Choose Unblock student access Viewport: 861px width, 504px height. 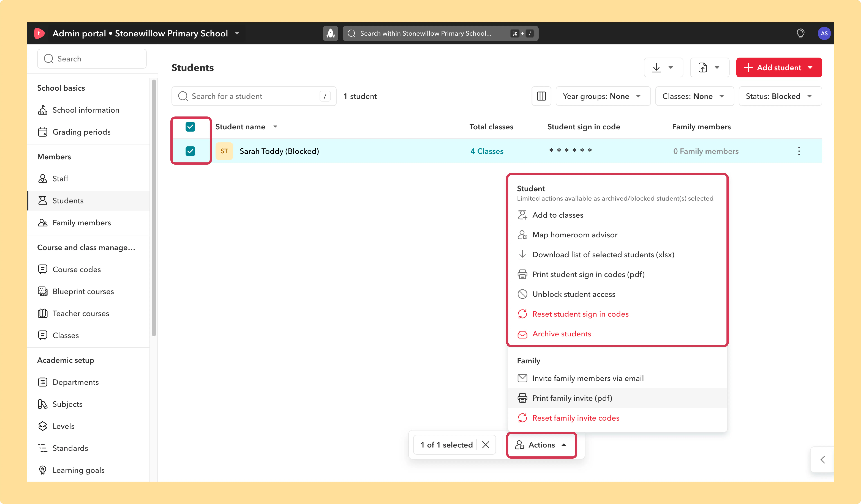[x=617, y=294]
